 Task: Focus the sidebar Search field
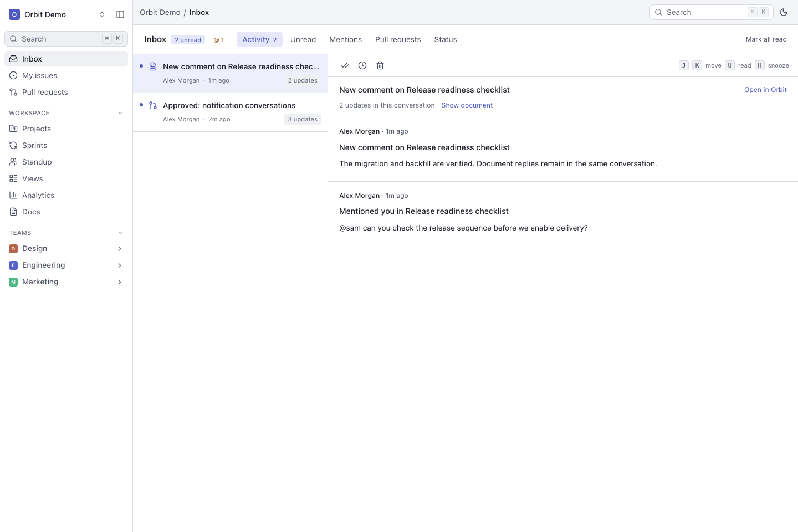[66, 39]
